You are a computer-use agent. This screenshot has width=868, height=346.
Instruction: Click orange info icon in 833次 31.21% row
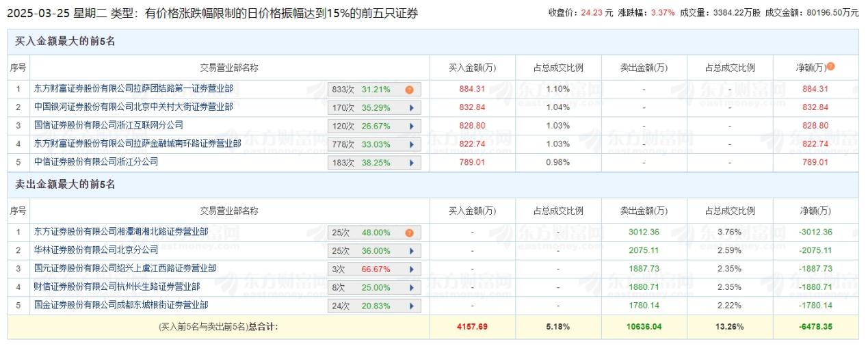(409, 90)
